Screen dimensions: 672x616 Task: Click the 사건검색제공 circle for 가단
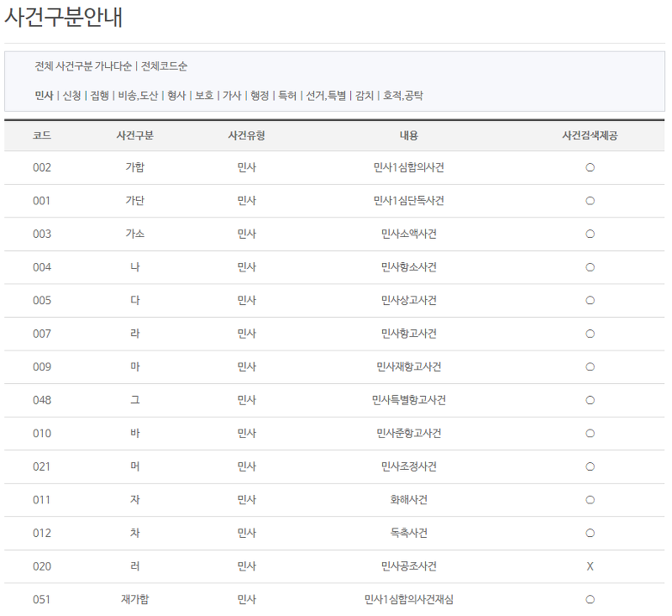[590, 201]
